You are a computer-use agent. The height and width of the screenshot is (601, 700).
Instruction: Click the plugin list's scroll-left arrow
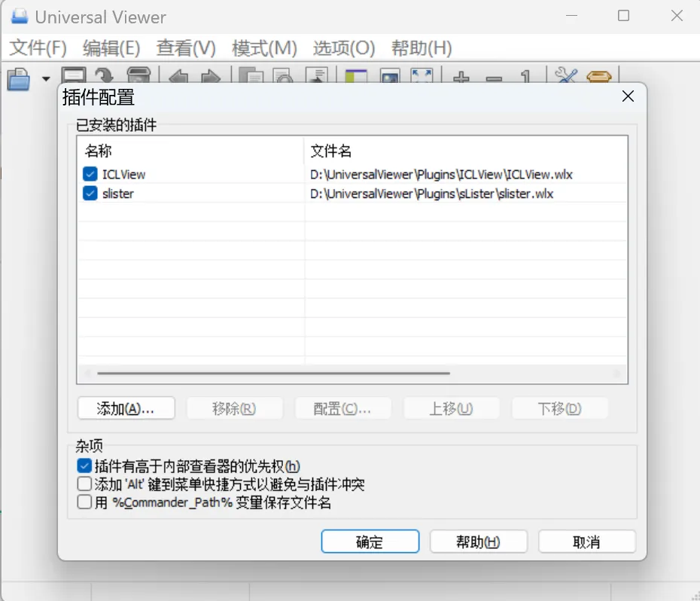pyautogui.click(x=87, y=373)
